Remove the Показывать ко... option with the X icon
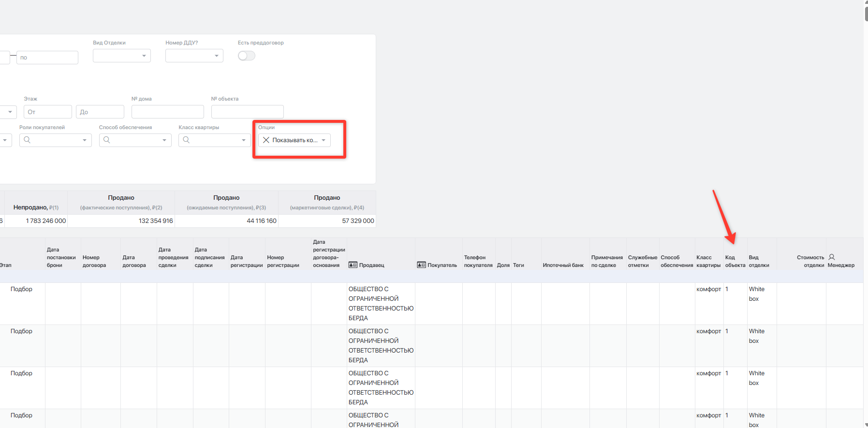The height and width of the screenshot is (428, 868). 266,140
